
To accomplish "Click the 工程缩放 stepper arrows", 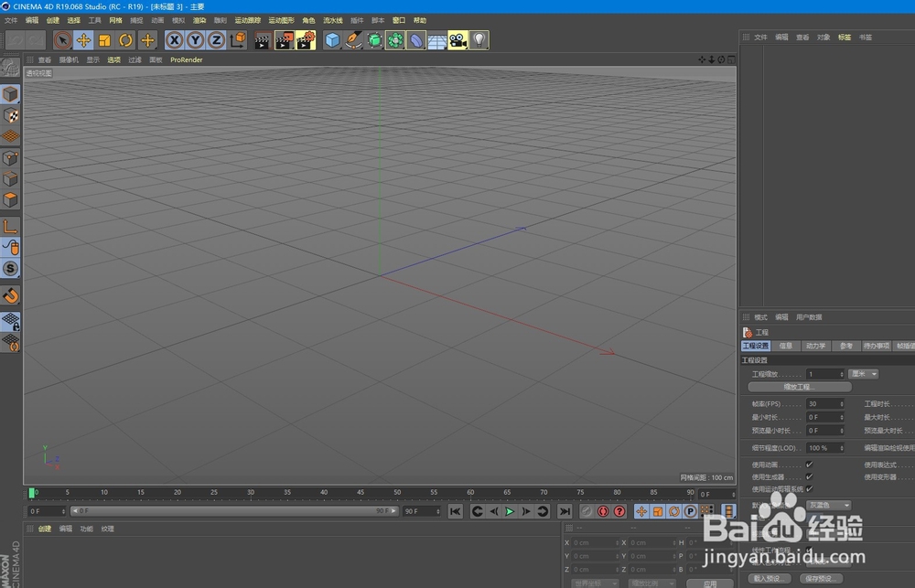I will point(842,374).
